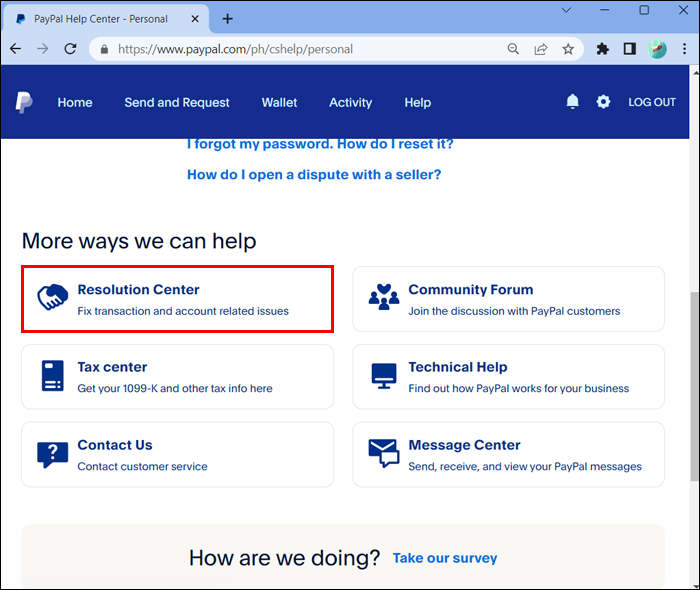Go to Send and Request menu

pos(176,102)
